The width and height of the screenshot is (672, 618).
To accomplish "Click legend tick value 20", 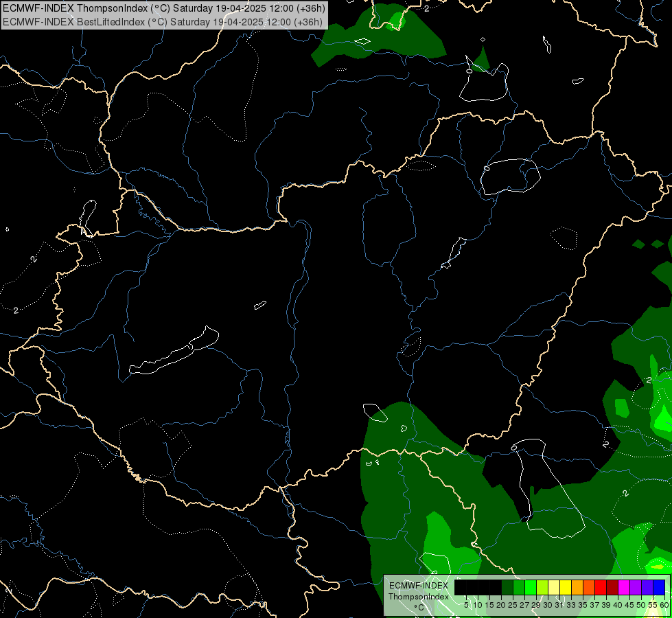I will click(501, 605).
